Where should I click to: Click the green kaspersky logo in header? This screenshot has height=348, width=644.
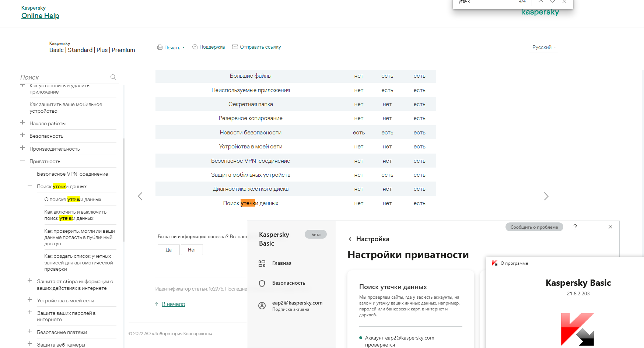(540, 13)
